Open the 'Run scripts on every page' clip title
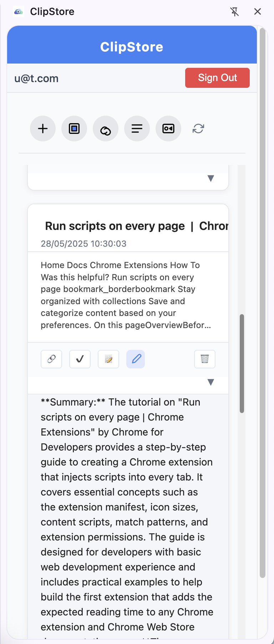The width and height of the screenshot is (274, 644). [x=137, y=226]
